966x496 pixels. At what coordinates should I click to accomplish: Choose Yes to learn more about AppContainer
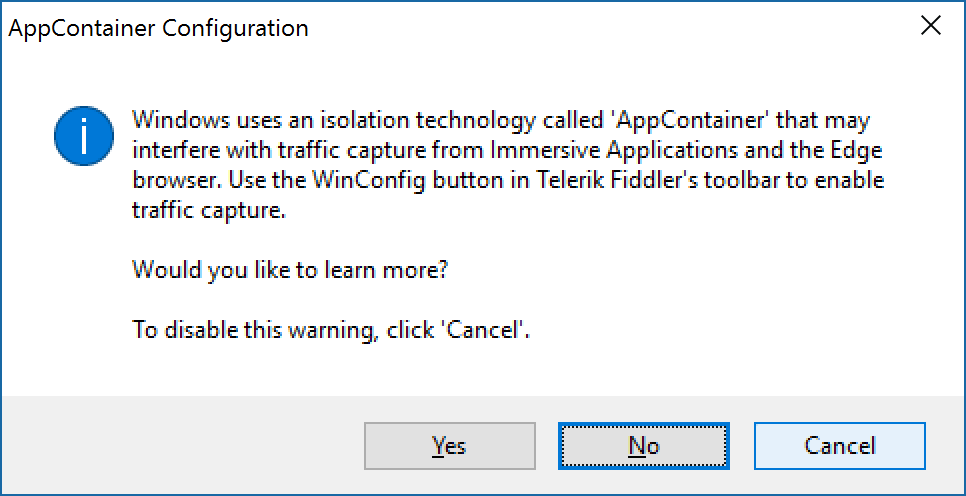tap(449, 445)
